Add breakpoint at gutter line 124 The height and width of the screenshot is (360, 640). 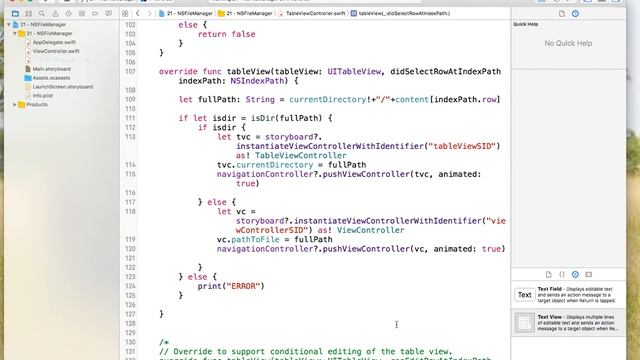130,286
